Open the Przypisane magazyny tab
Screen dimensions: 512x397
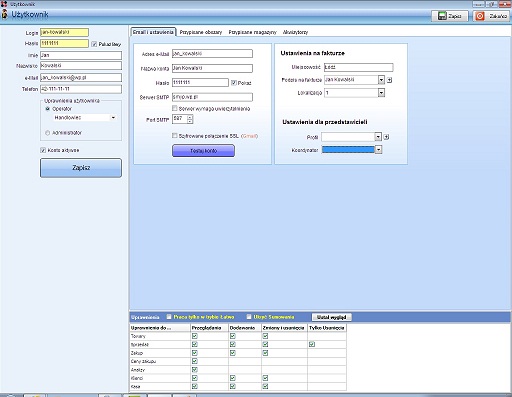tap(252, 32)
